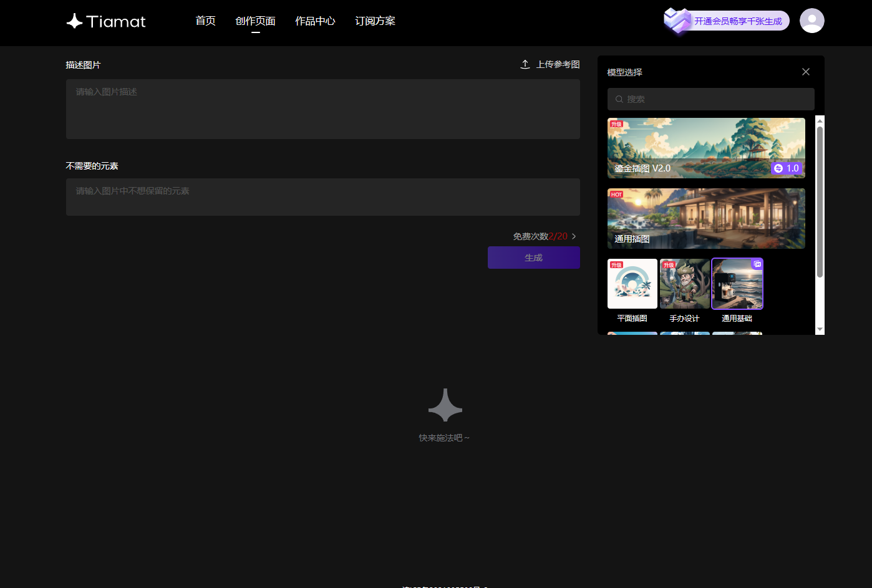Close the 模型选择 panel
Viewport: 872px width, 588px height.
click(x=805, y=72)
